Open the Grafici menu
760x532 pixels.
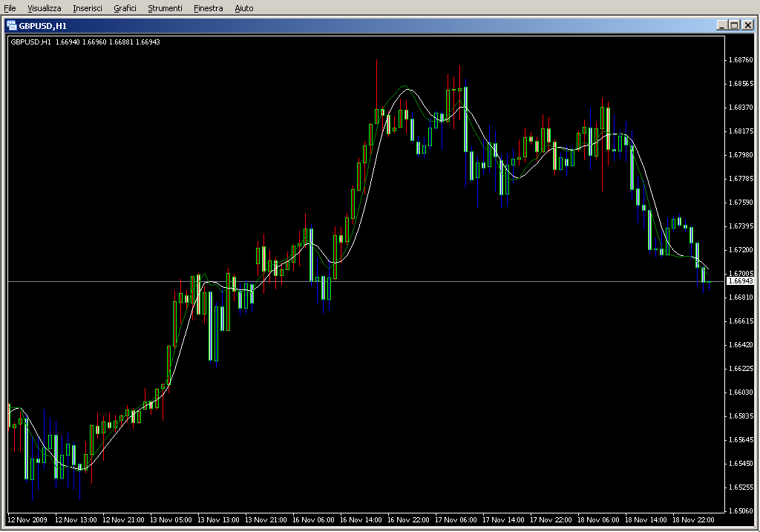tap(125, 8)
